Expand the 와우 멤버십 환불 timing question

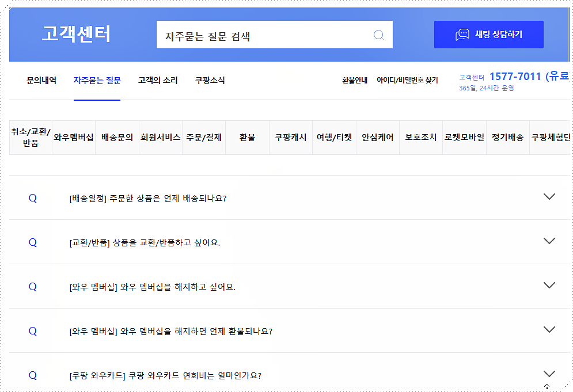[x=549, y=330]
